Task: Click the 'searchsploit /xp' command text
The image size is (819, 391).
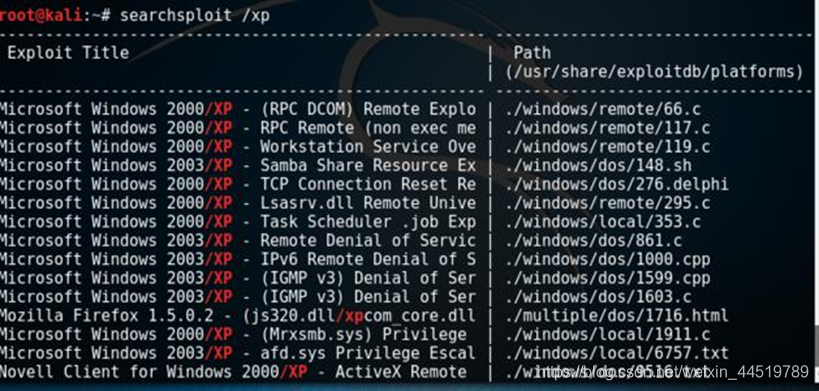Action: (x=195, y=16)
